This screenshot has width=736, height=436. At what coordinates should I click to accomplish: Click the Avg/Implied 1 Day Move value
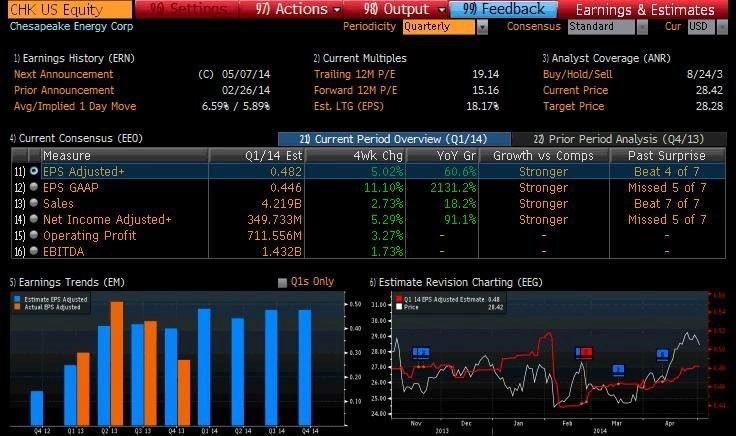[x=236, y=106]
